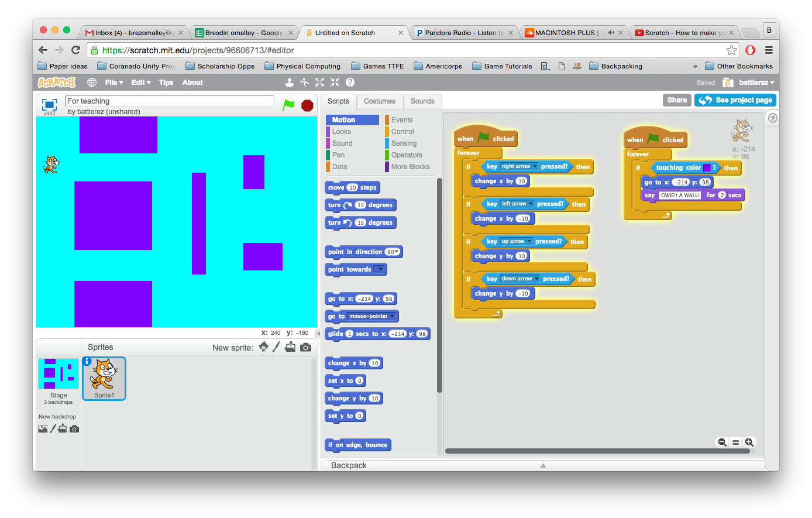New sprite from camera icon

[305, 347]
